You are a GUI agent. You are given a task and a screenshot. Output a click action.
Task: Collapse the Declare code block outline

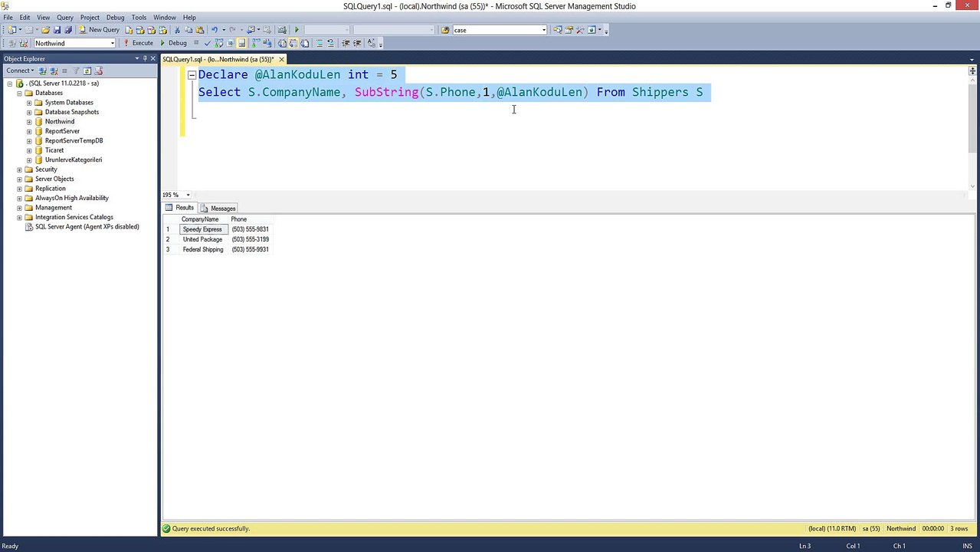192,75
